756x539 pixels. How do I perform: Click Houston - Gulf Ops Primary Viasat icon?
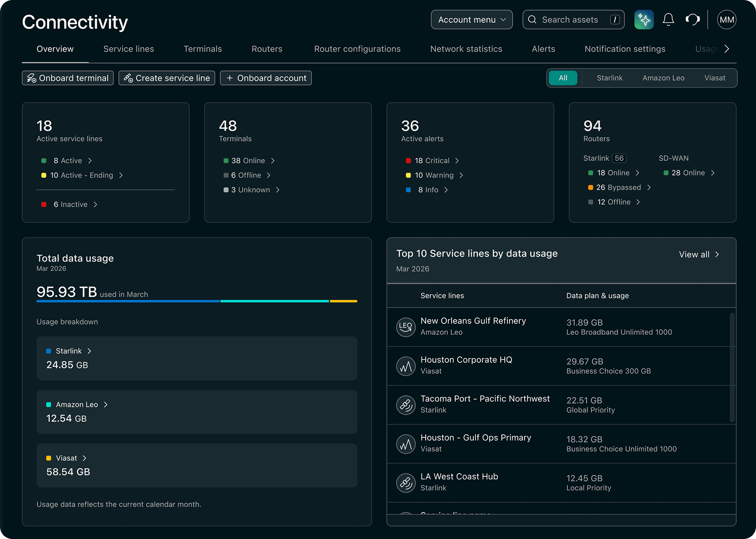tap(406, 444)
